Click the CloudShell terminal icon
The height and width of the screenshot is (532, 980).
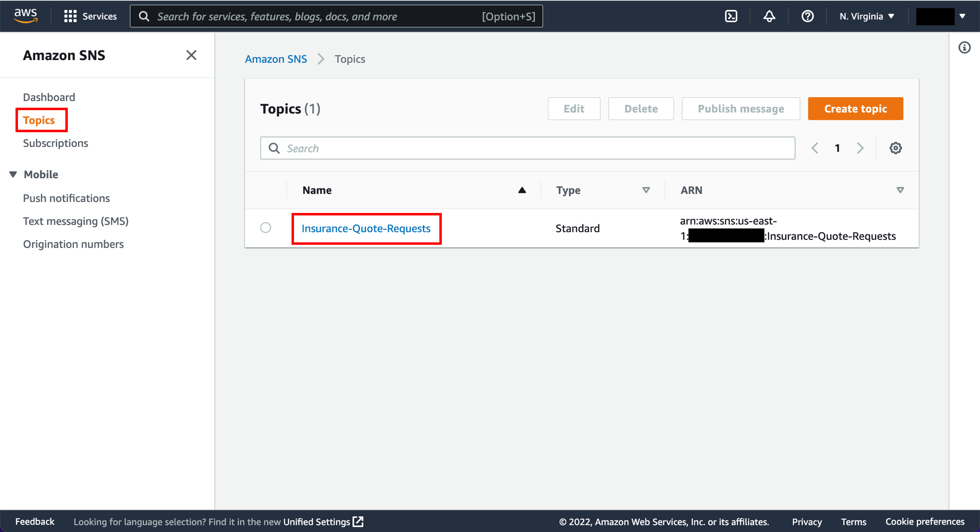[x=732, y=16]
